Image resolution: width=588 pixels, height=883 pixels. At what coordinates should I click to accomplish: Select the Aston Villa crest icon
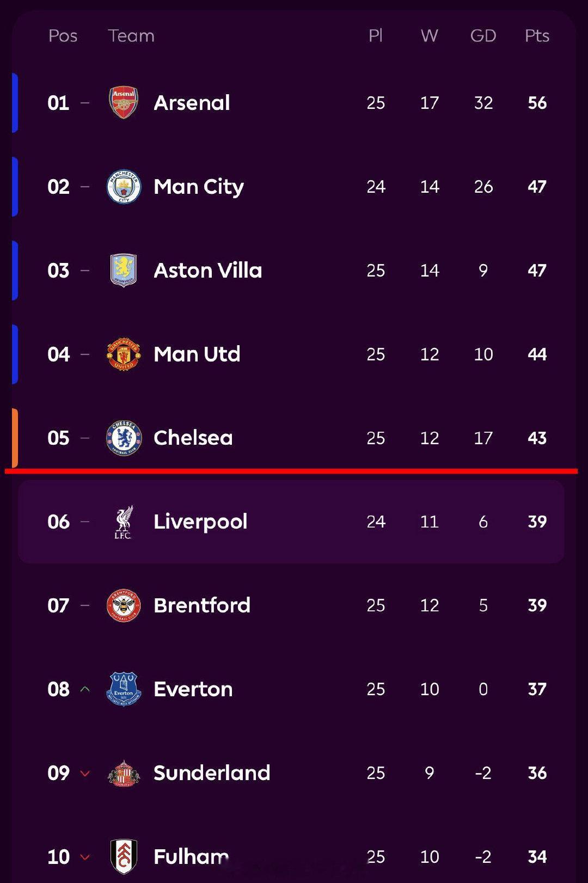click(124, 271)
